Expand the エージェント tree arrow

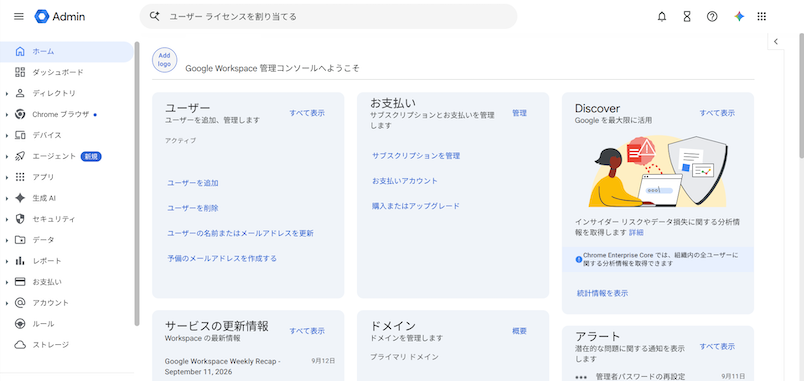pyautogui.click(x=7, y=157)
